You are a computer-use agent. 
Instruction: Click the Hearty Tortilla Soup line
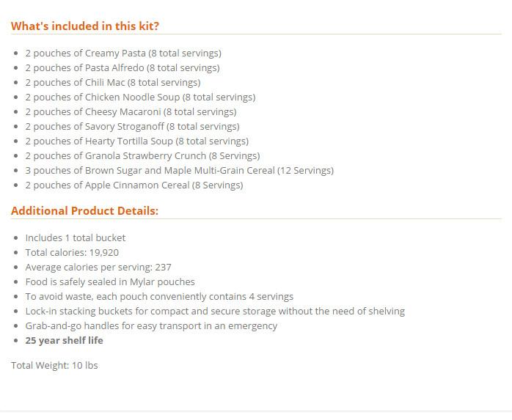136,141
